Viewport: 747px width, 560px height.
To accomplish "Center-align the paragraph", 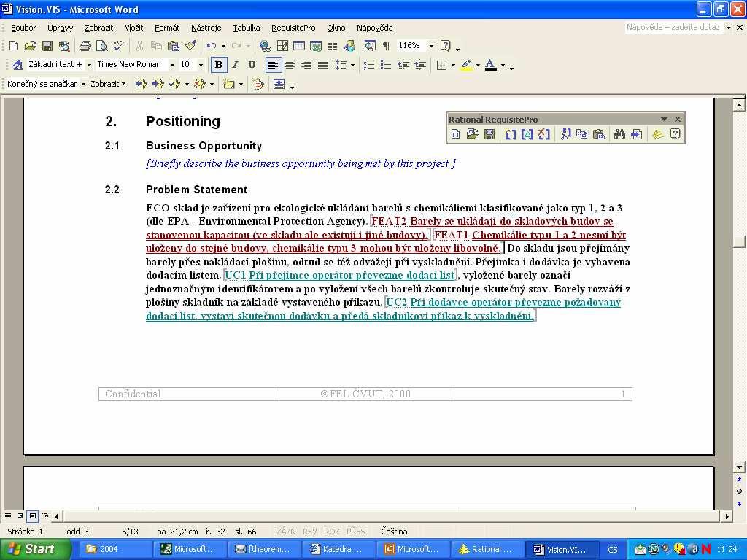I will [x=290, y=65].
